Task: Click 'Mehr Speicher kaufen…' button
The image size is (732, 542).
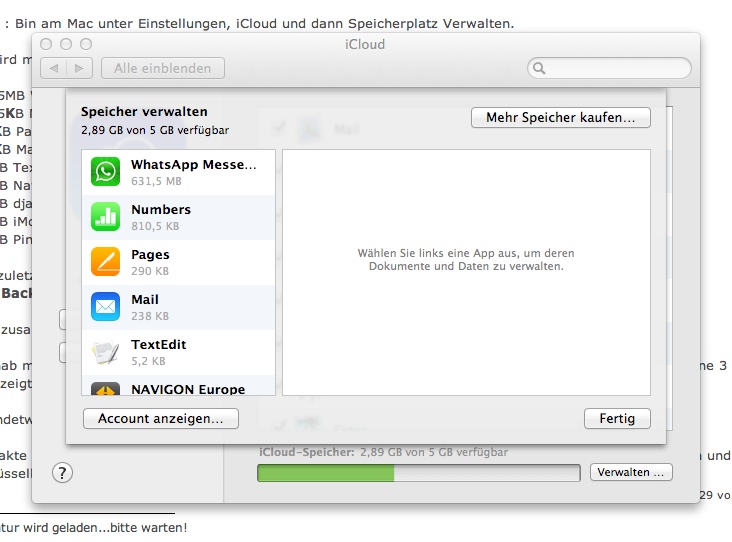Action: (560, 118)
